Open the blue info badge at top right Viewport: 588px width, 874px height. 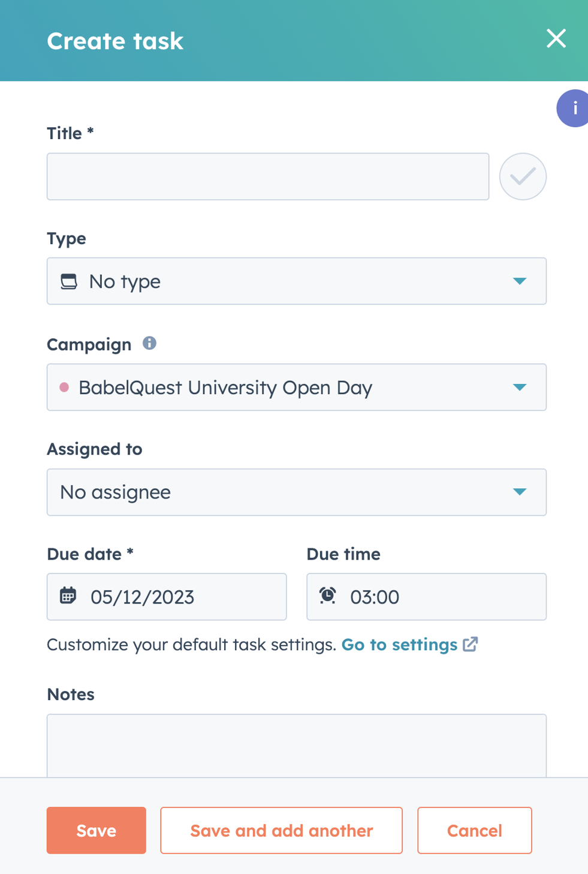(x=574, y=108)
